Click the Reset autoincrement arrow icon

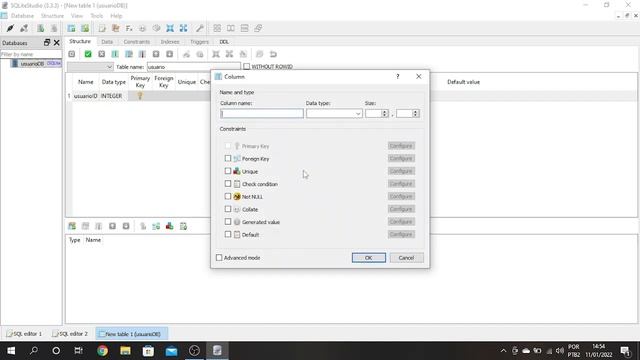click(x=273, y=54)
